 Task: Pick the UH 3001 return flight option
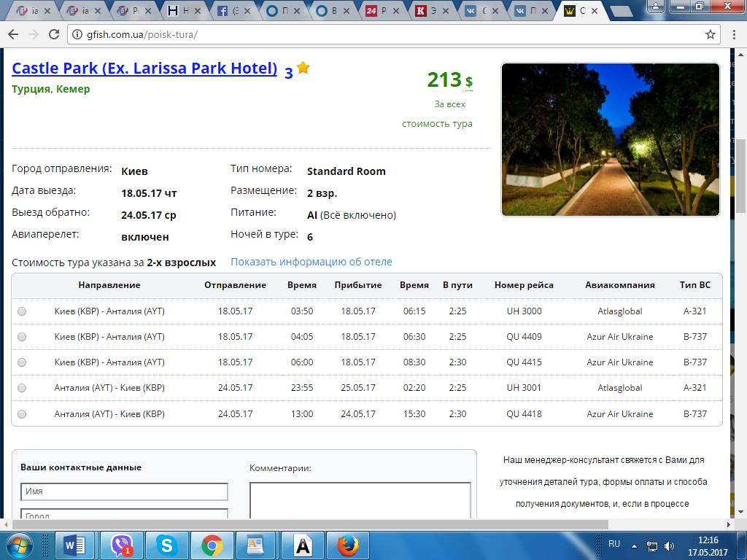coord(22,388)
